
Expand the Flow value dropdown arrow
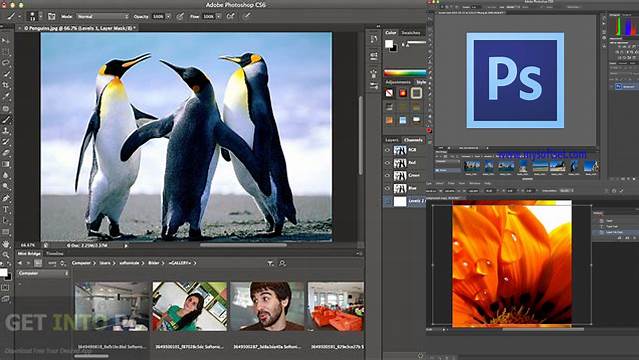(x=218, y=16)
